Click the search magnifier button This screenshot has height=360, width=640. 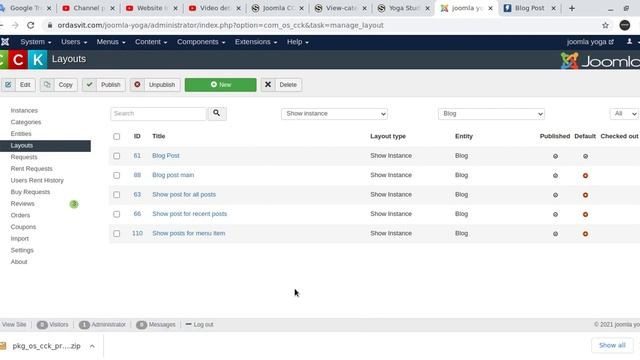tap(217, 113)
